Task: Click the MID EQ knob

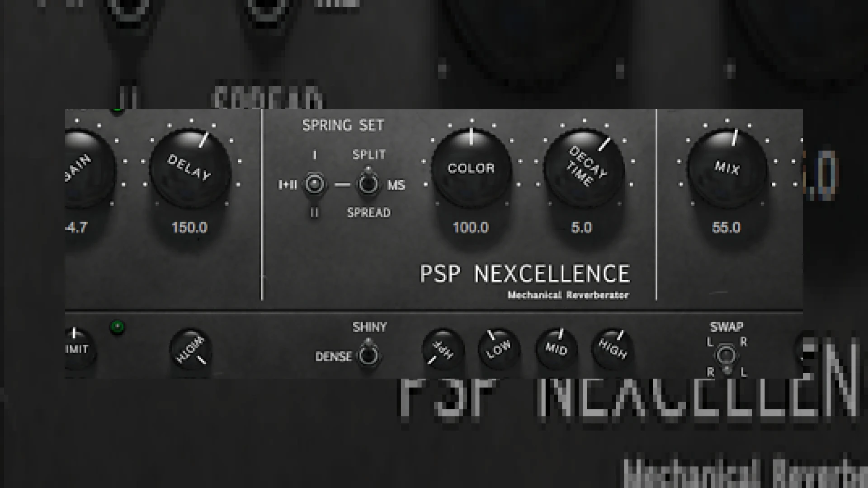Action: click(x=556, y=349)
